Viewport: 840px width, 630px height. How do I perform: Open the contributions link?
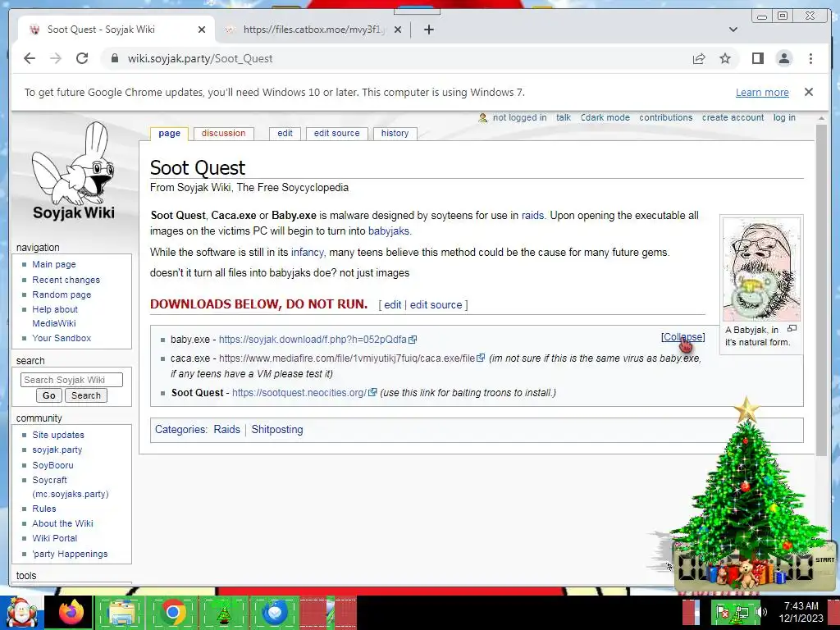tap(666, 117)
